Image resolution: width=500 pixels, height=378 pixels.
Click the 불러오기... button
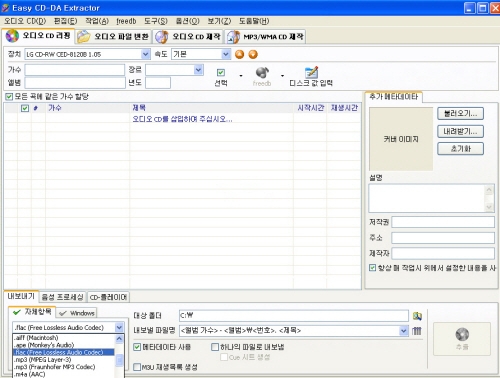tap(460, 113)
